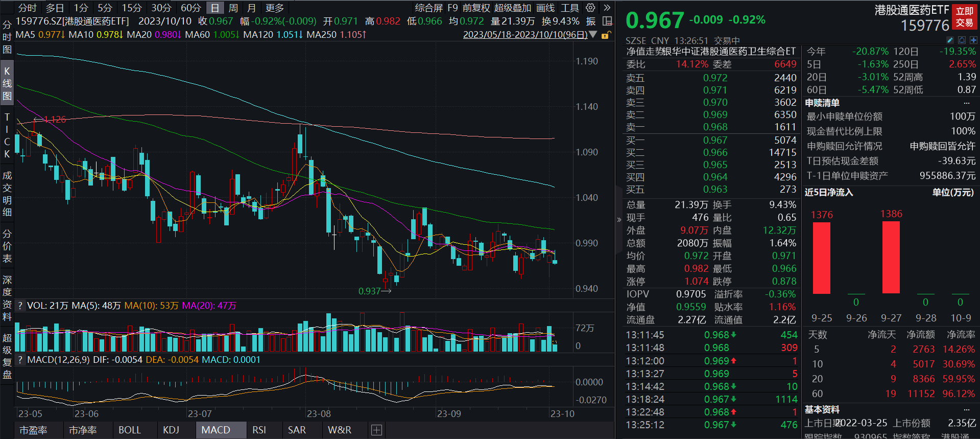This screenshot has width=980, height=439.
Task: Click the 9-25 net inflow bar
Action: [x=822, y=258]
